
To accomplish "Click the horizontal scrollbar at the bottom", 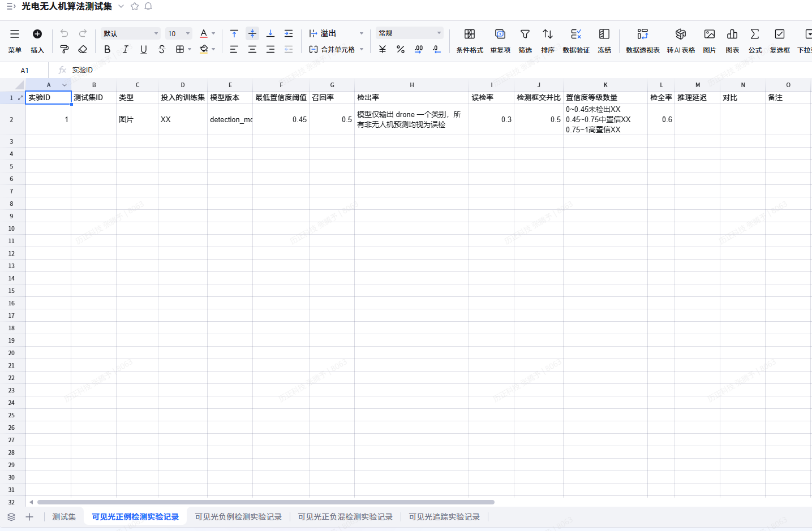I will pyautogui.click(x=266, y=502).
